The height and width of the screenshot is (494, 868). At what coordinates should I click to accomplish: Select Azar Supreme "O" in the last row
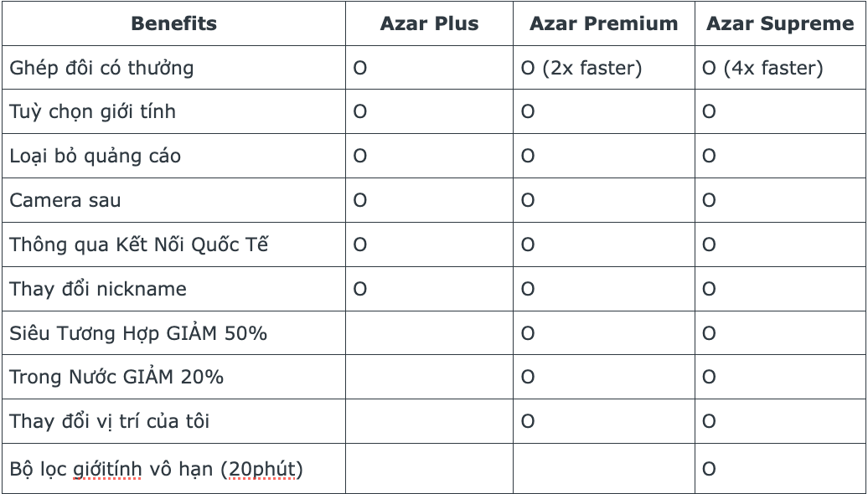coord(709,469)
